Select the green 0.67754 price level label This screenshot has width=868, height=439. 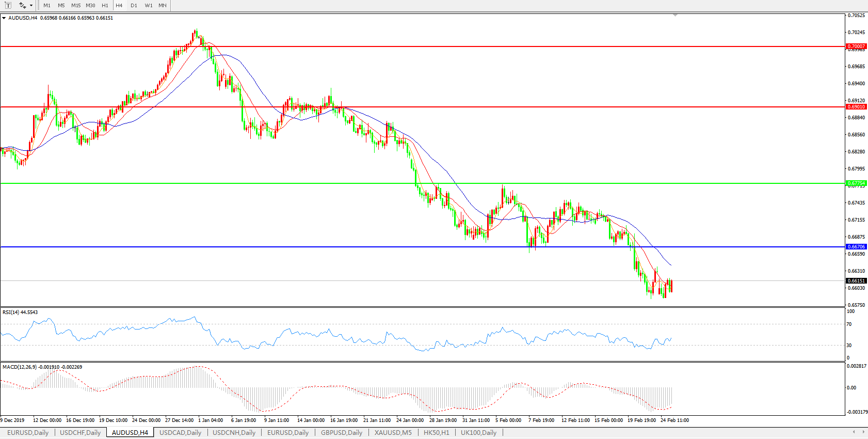[x=856, y=183]
